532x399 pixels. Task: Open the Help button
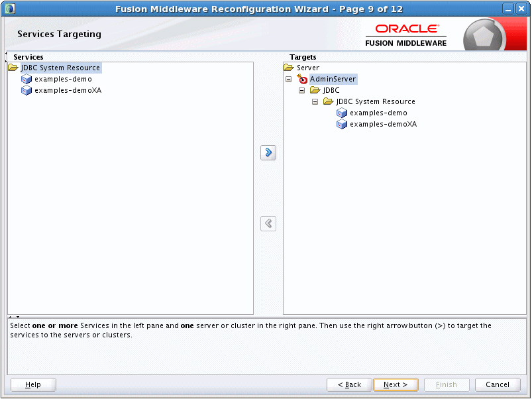pos(33,384)
